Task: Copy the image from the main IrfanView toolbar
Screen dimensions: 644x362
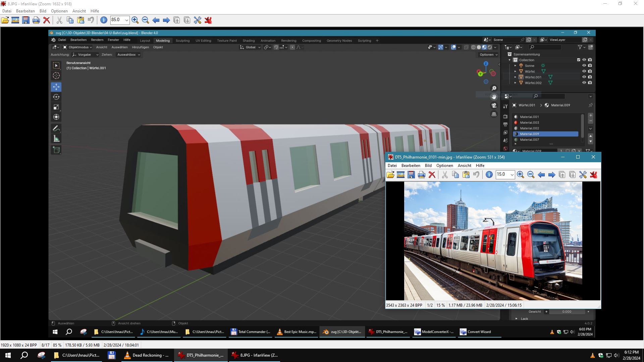Action: click(x=70, y=20)
